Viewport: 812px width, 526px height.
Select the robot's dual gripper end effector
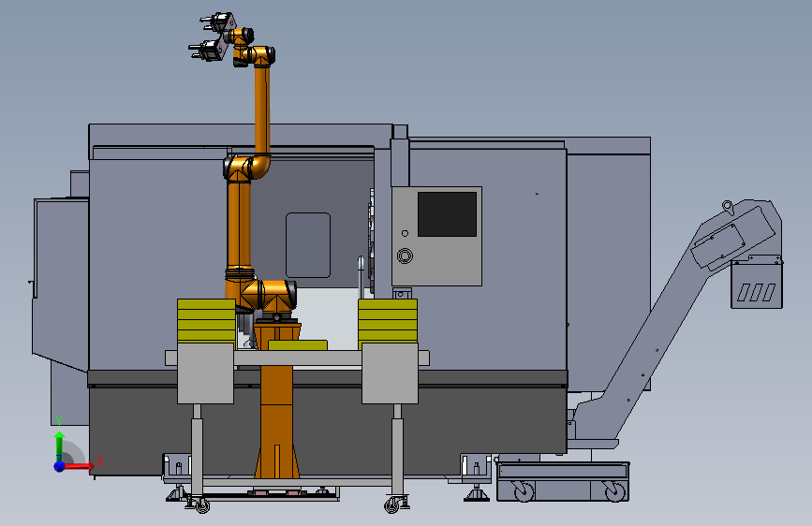[213, 37]
